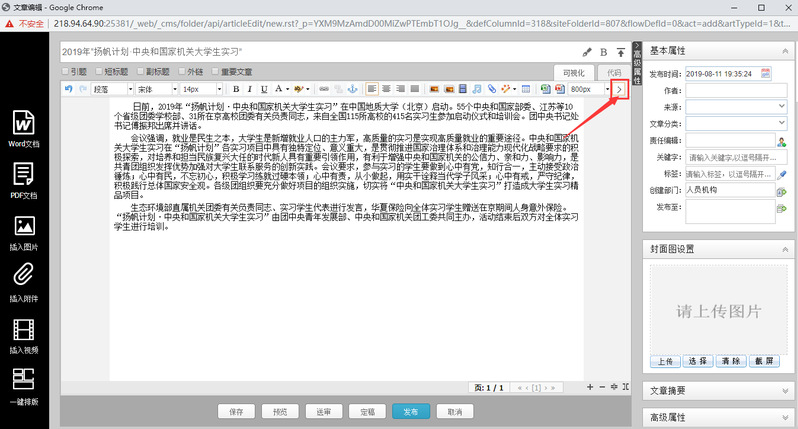Click into the 关键字 input field
The height and width of the screenshot is (429, 798).
[x=736, y=157]
